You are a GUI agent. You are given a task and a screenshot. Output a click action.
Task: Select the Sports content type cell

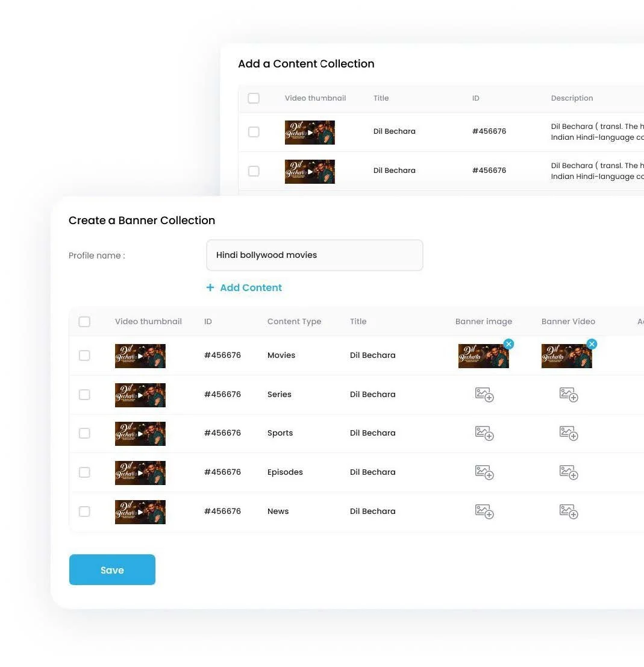coord(280,433)
